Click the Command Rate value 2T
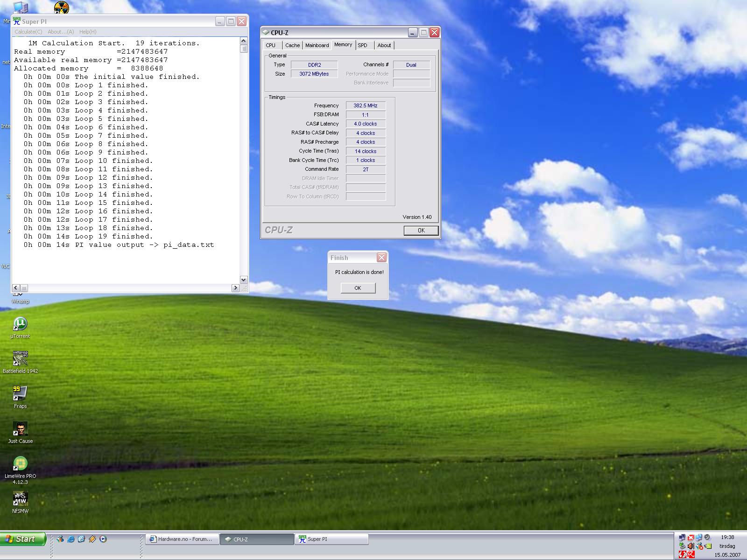Image resolution: width=747 pixels, height=560 pixels. click(366, 169)
